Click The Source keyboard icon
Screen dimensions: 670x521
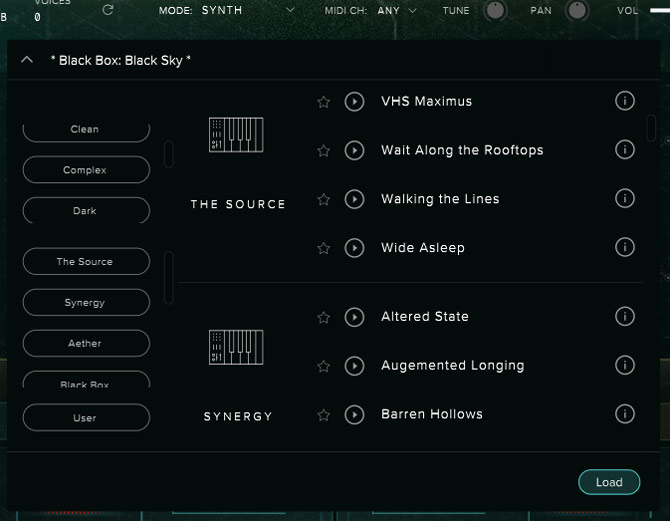pos(237,135)
